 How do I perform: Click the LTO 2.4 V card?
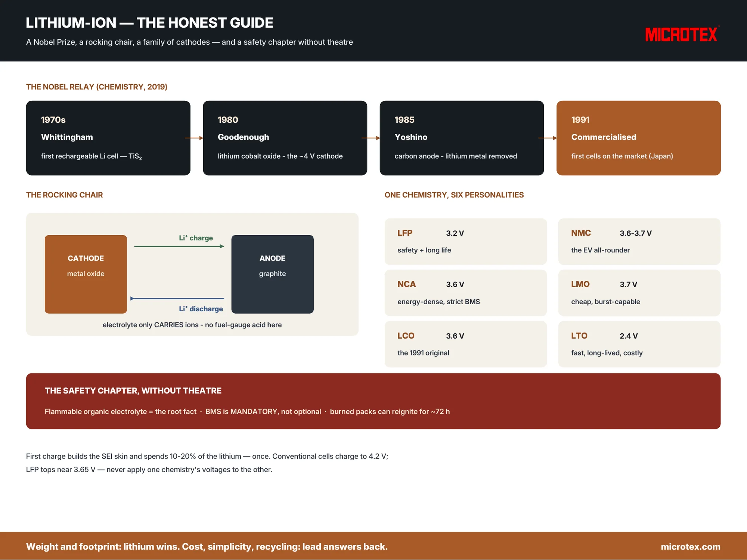pos(639,344)
